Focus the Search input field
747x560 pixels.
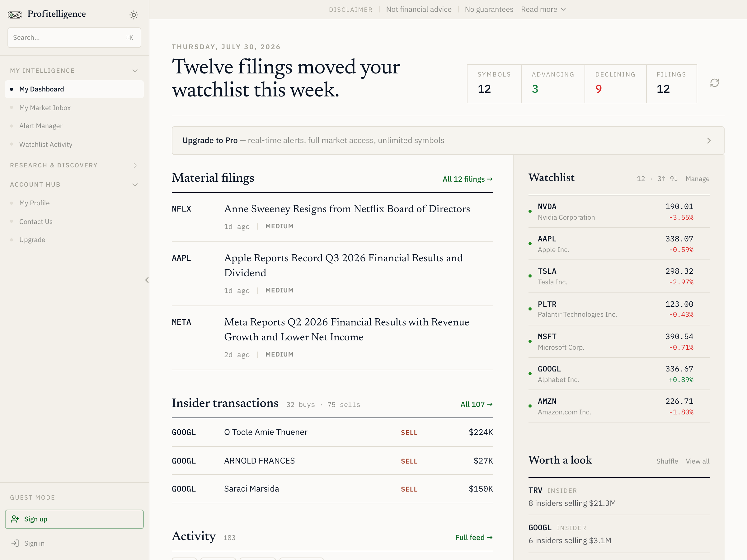(74, 37)
